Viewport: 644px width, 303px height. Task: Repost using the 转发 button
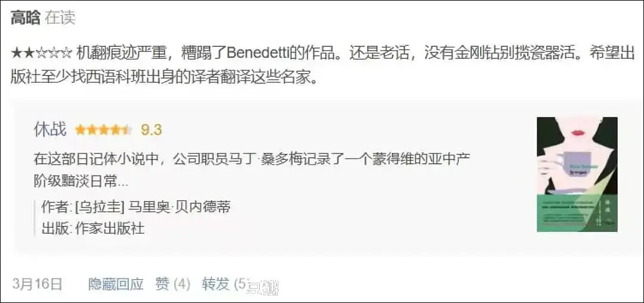(x=215, y=284)
